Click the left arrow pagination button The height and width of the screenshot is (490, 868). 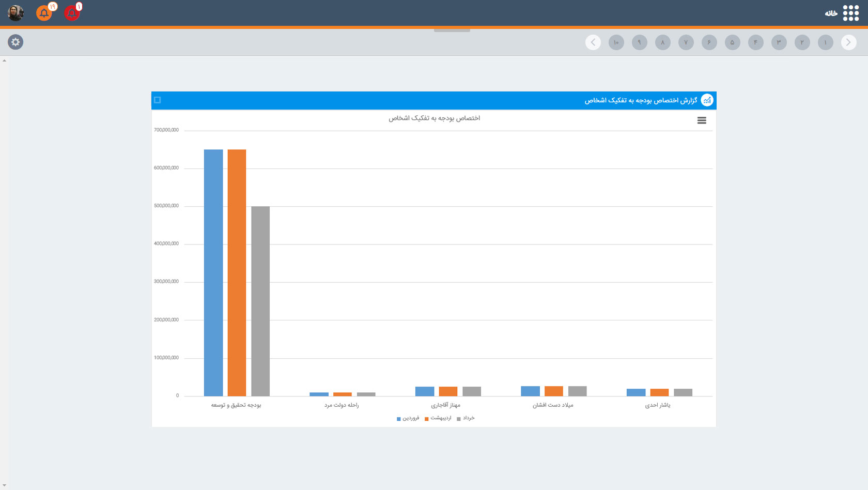593,42
